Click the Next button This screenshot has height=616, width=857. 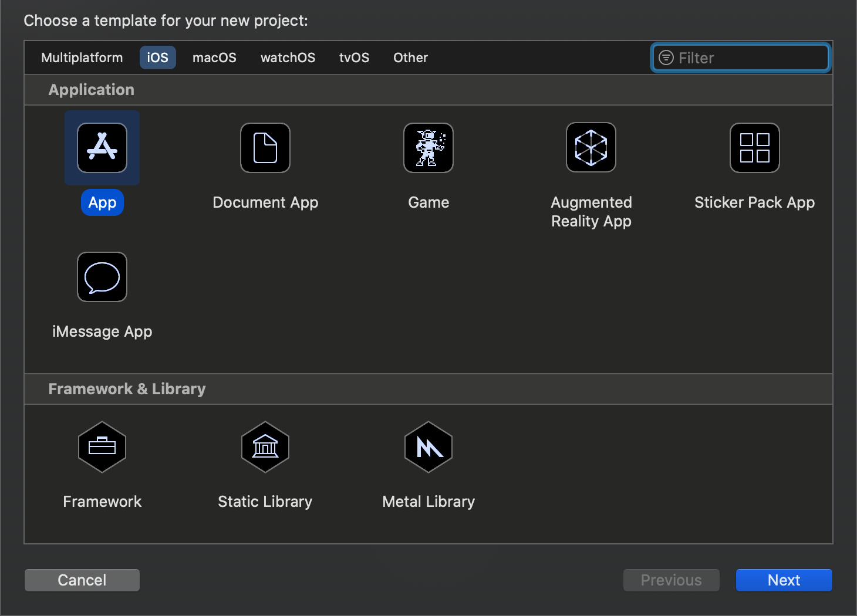[784, 580]
